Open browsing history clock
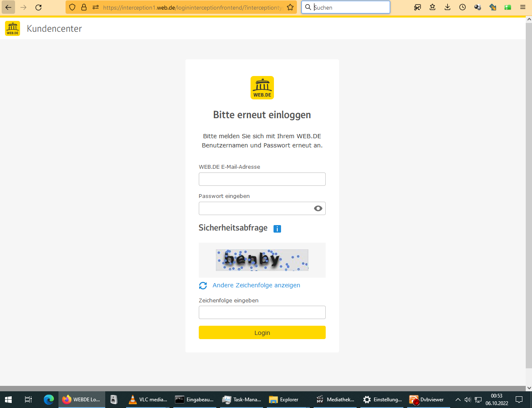Viewport: 532px width, 408px height. click(x=463, y=7)
